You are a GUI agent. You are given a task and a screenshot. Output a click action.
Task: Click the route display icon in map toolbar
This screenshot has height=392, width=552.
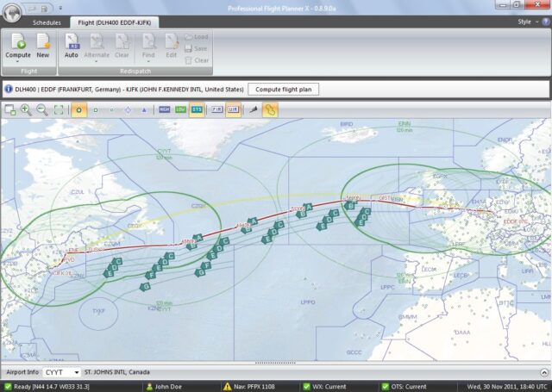pyautogui.click(x=270, y=109)
